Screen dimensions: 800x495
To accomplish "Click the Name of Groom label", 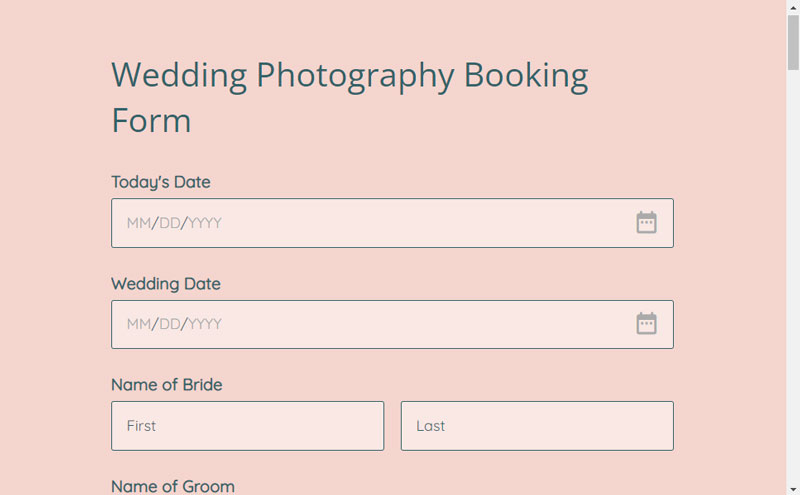I will [173, 486].
